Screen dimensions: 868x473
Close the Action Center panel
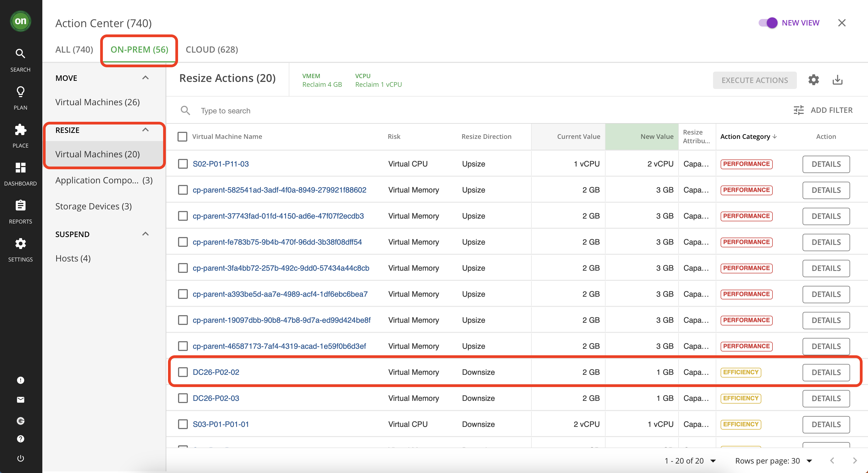tap(842, 23)
